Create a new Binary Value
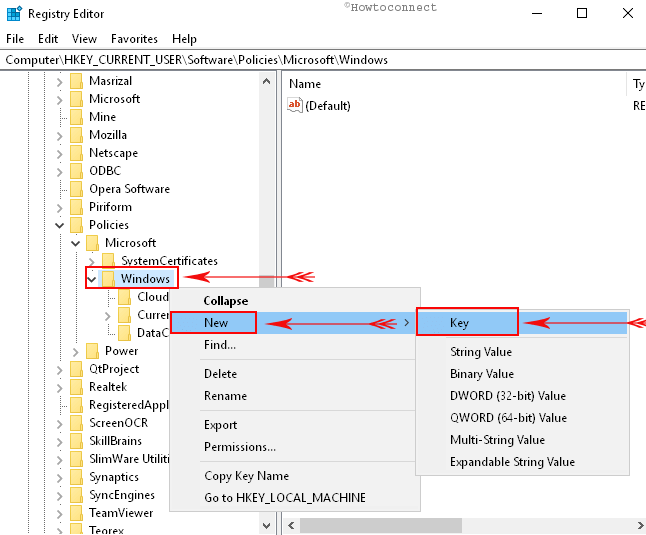Image resolution: width=646 pixels, height=535 pixels. point(522,374)
